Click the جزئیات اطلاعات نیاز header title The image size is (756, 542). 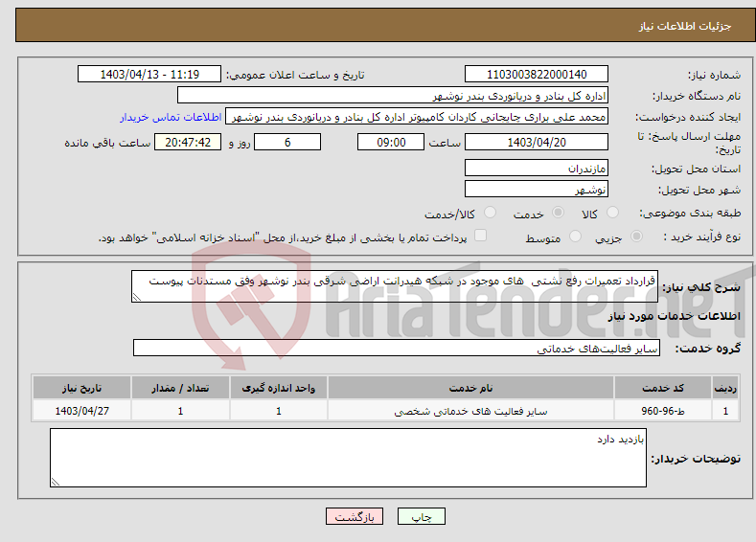(x=685, y=26)
